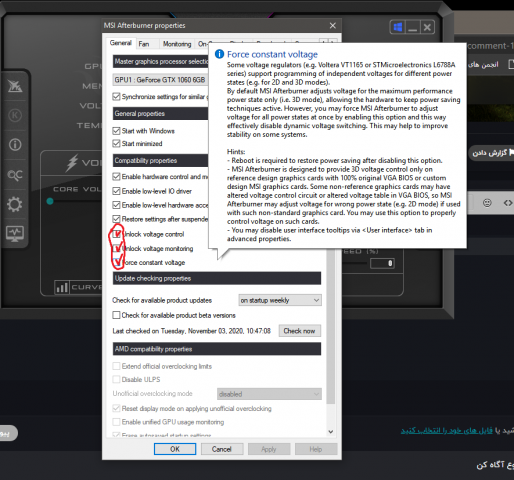Image resolution: width=514 pixels, height=480 pixels.
Task: Click the Afterburner dragon logo sidebar icon
Action: point(15,86)
